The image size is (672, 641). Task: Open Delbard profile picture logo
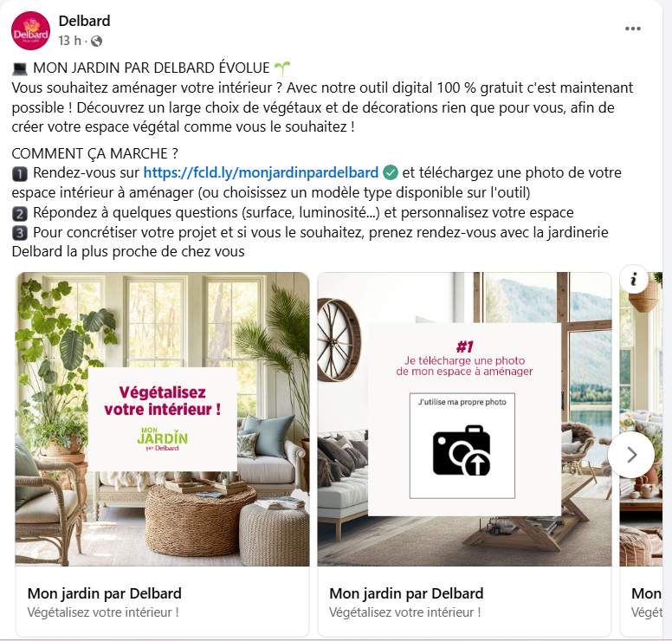(30, 31)
